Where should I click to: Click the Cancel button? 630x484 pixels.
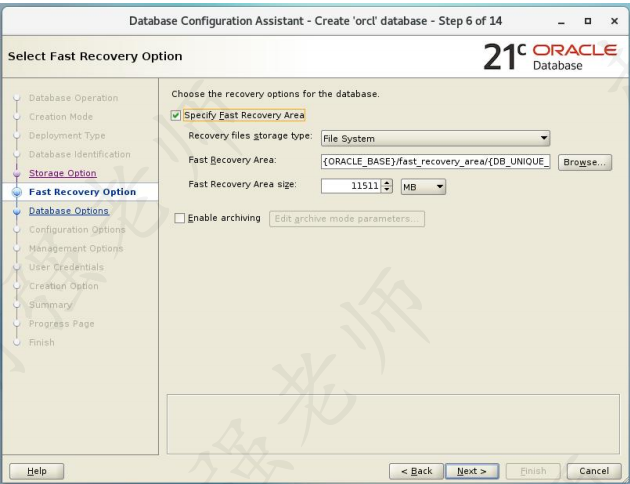pos(594,471)
